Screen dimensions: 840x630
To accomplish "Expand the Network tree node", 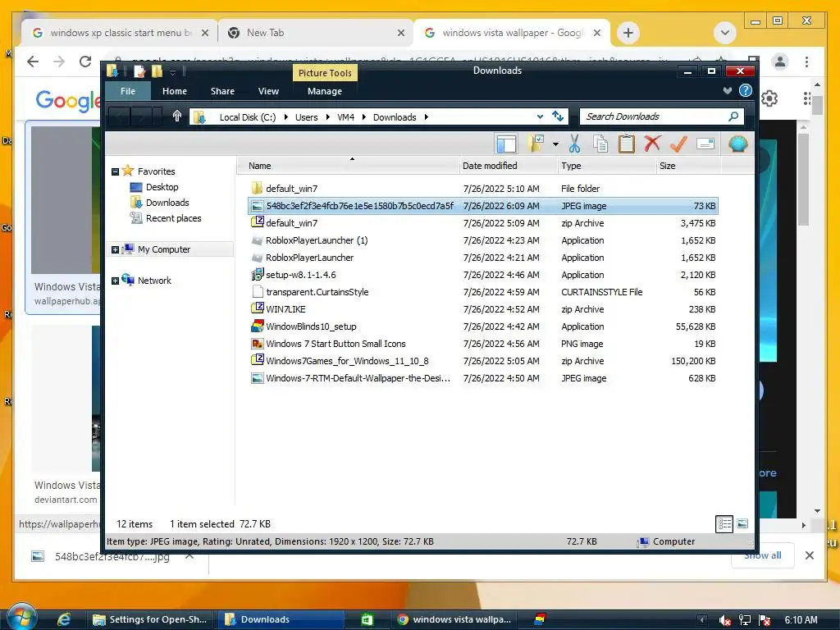I will tap(115, 281).
